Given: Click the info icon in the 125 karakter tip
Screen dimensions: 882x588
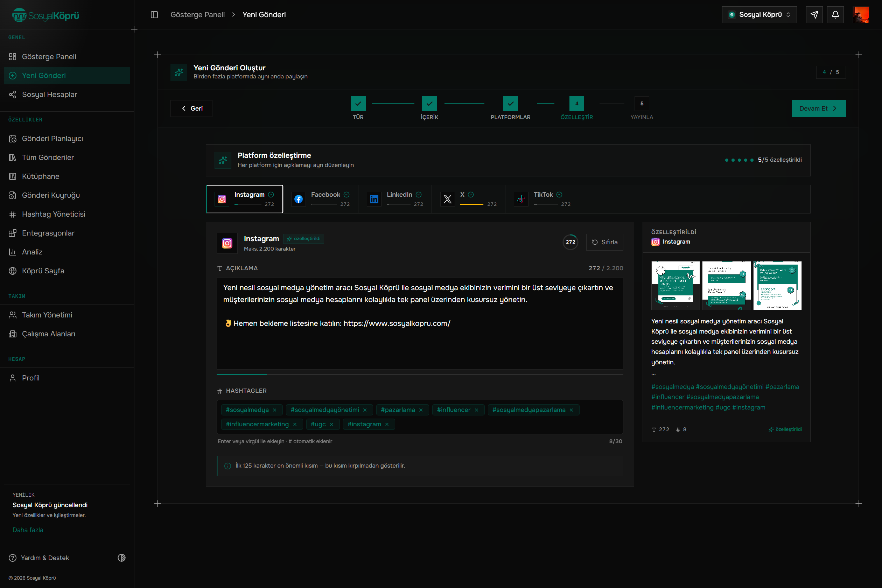Looking at the screenshot, I should [227, 466].
